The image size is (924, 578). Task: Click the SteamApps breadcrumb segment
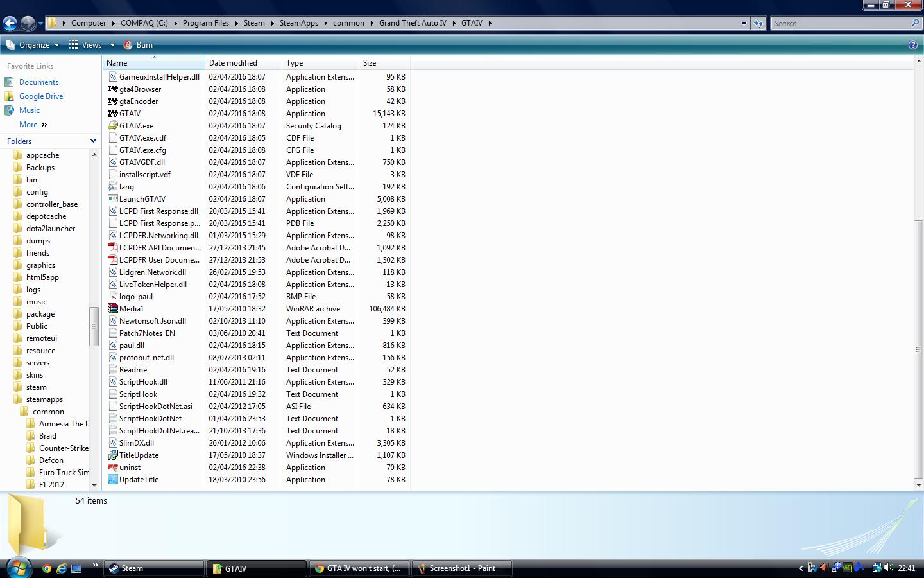299,23
